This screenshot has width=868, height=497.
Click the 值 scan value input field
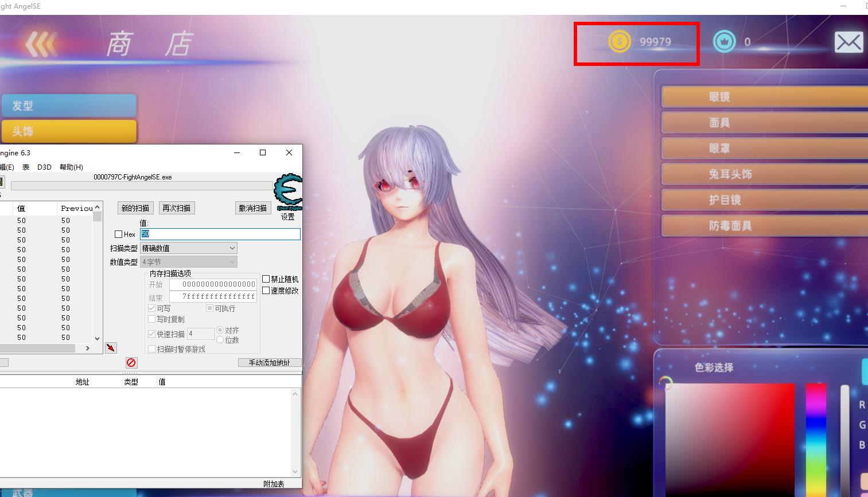point(220,234)
